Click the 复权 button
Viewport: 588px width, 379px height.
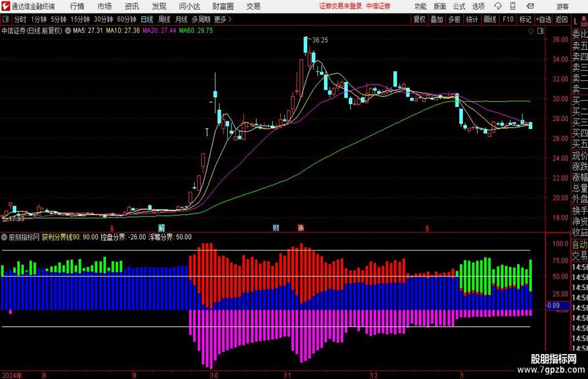(419, 19)
